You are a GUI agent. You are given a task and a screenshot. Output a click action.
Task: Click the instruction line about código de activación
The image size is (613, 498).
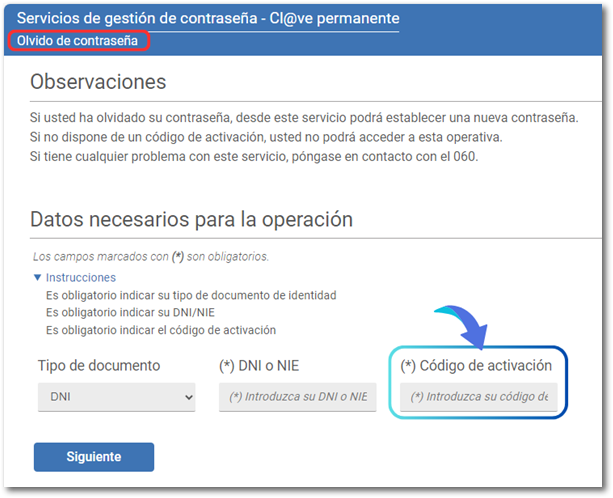click(160, 329)
